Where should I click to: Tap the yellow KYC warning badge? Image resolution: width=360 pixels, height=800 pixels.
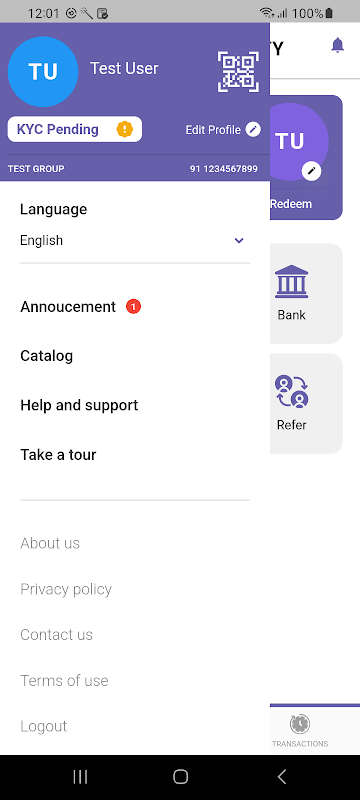click(x=124, y=129)
